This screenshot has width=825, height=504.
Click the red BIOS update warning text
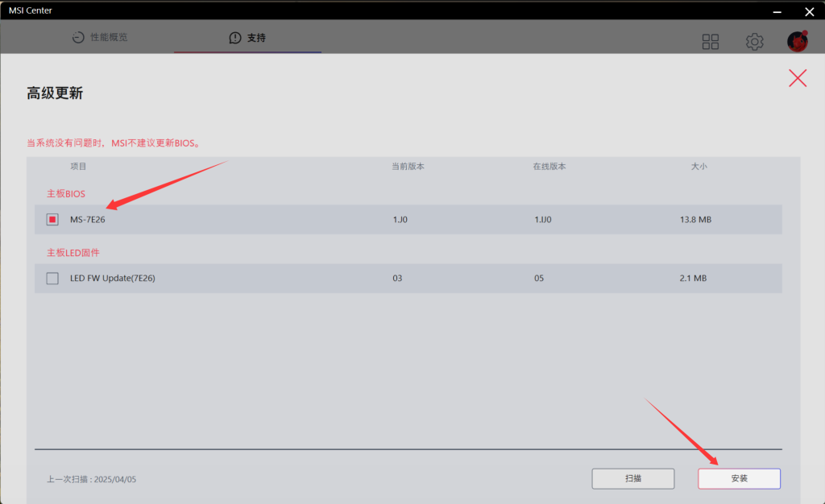tap(114, 143)
